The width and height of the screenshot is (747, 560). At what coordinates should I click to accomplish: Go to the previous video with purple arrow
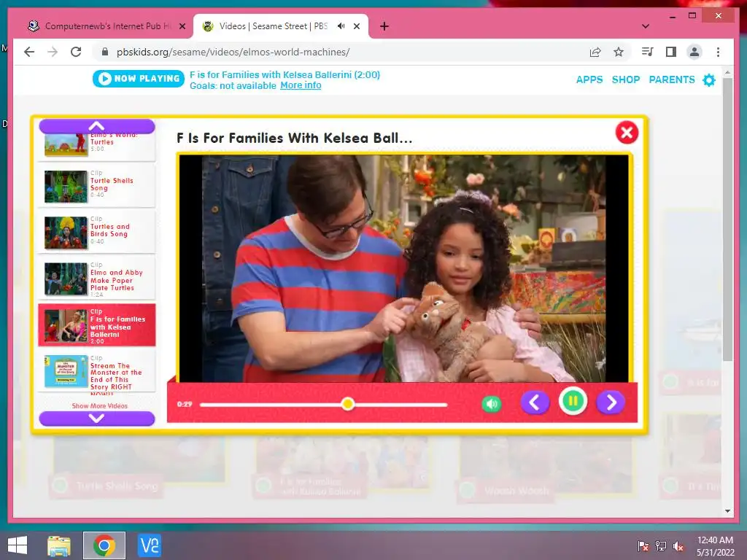pos(535,402)
